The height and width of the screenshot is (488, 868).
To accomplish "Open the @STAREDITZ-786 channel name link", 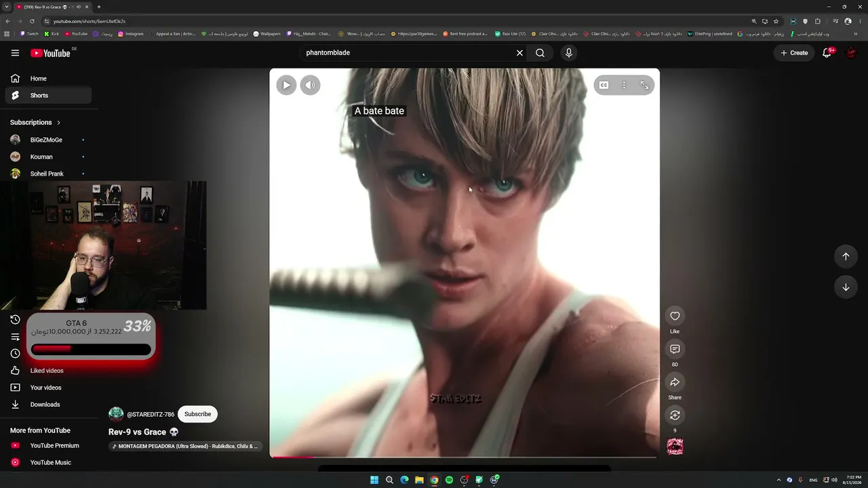I will 151,414.
